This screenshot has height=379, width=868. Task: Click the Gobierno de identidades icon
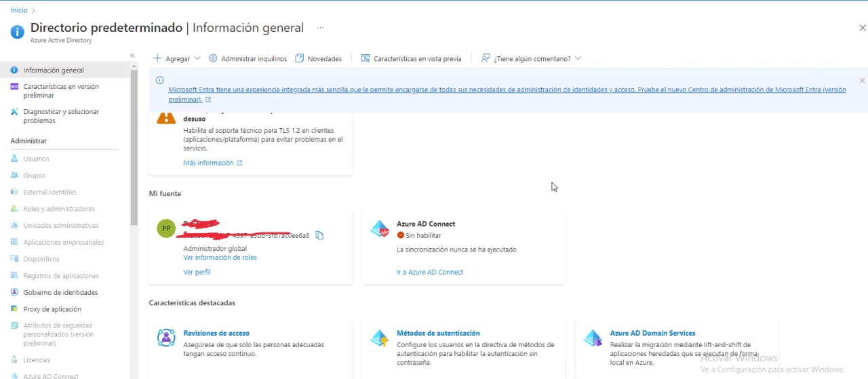click(x=14, y=292)
